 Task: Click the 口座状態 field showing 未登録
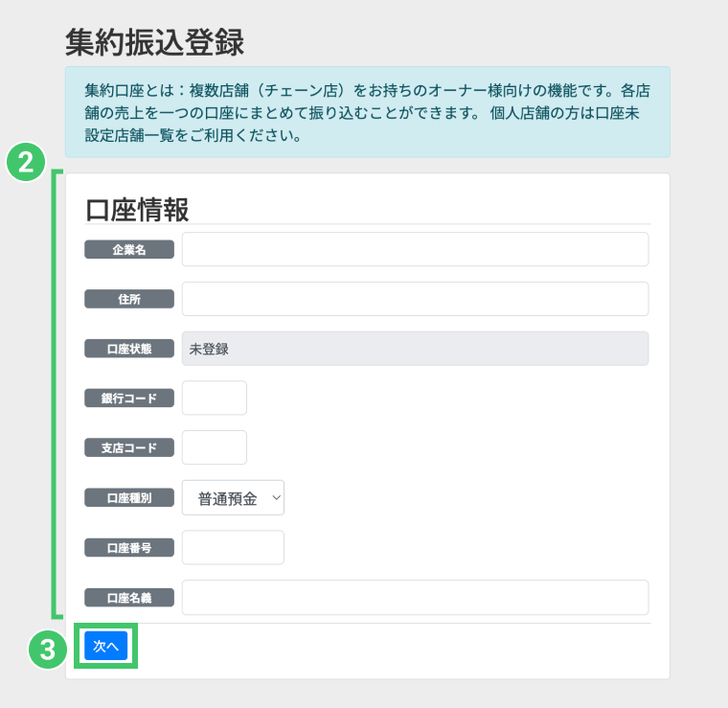point(415,349)
